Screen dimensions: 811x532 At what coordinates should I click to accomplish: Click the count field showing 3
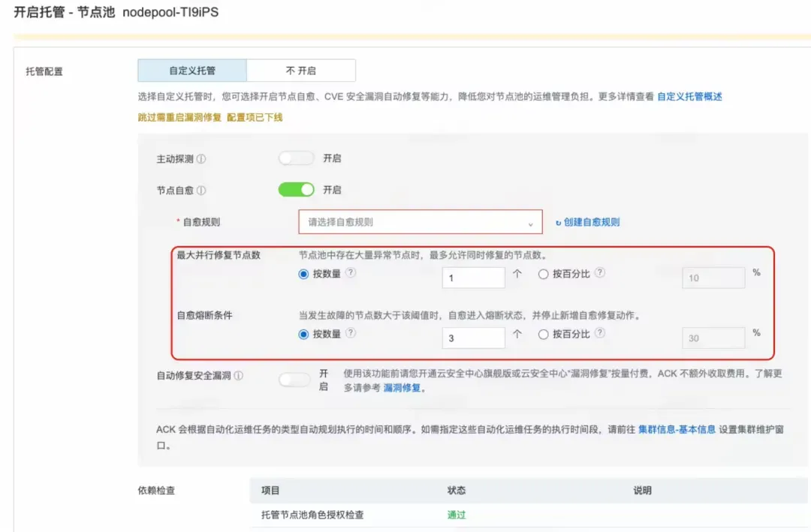click(x=473, y=338)
